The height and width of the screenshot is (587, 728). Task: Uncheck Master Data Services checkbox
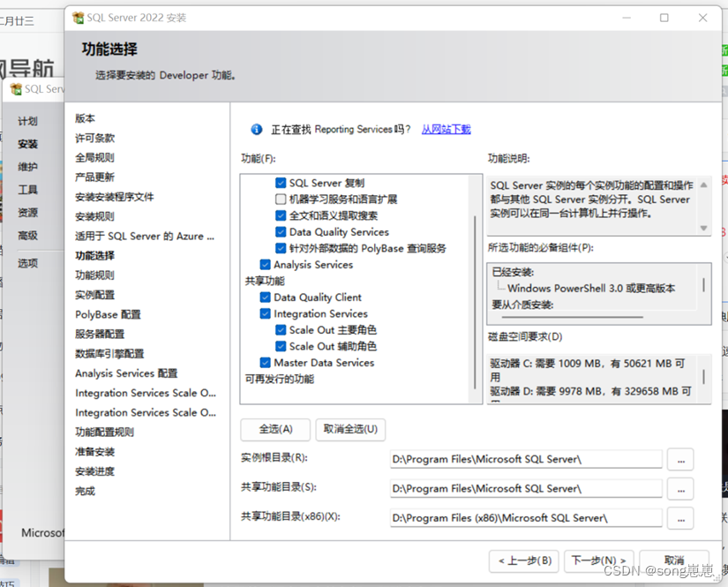pyautogui.click(x=265, y=362)
